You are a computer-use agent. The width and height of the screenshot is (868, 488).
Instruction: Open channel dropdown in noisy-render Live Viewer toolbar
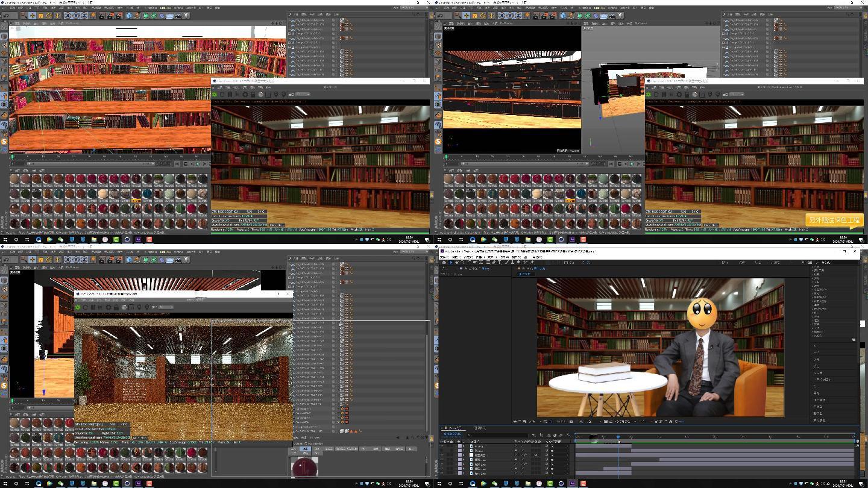click(166, 307)
